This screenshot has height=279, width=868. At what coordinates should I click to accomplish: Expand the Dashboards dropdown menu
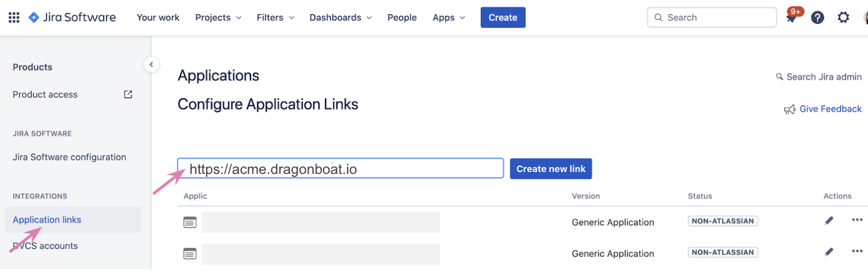pyautogui.click(x=341, y=18)
